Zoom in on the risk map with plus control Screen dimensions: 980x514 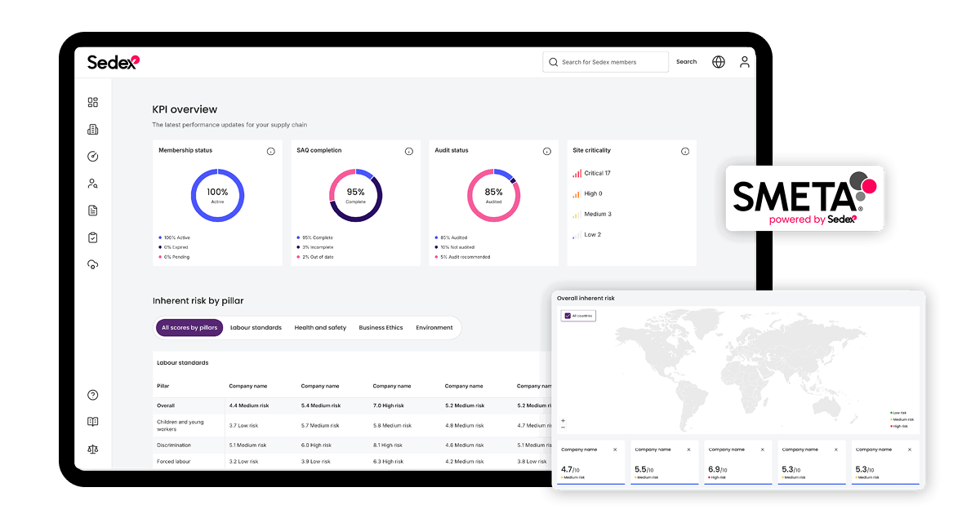pyautogui.click(x=563, y=419)
